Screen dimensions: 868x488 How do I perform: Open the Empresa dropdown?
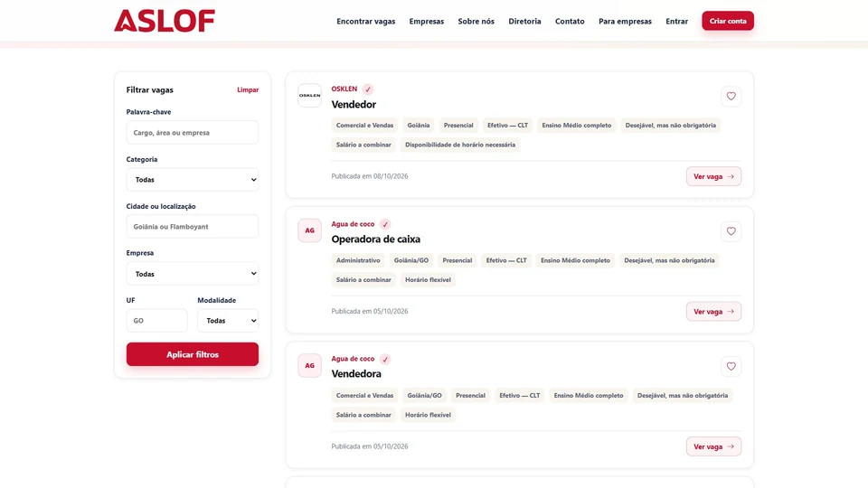(x=192, y=273)
